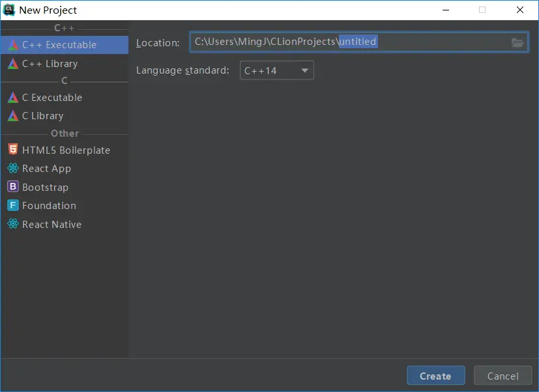Click the React atom icon beside React App
This screenshot has width=539, height=392.
13,168
